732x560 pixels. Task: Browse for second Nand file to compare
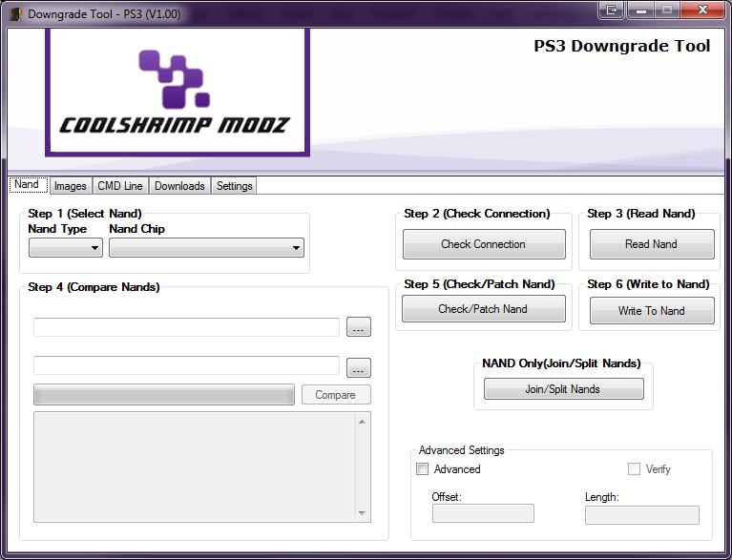pos(359,367)
